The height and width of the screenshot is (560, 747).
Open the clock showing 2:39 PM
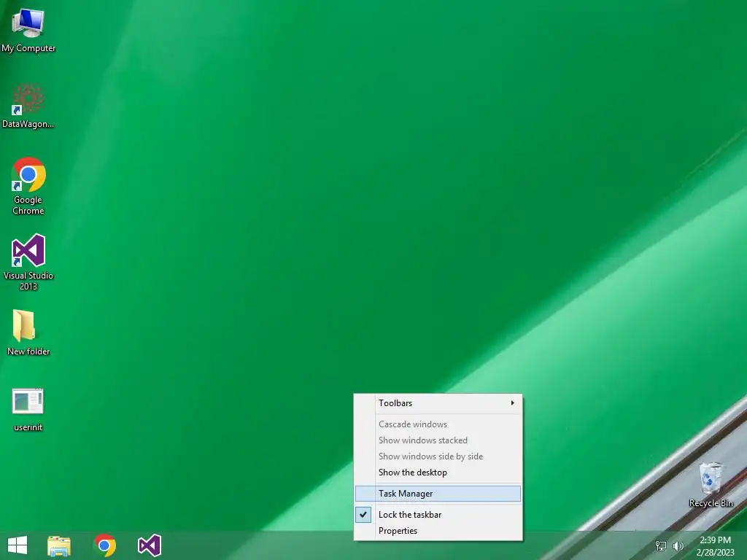[715, 545]
